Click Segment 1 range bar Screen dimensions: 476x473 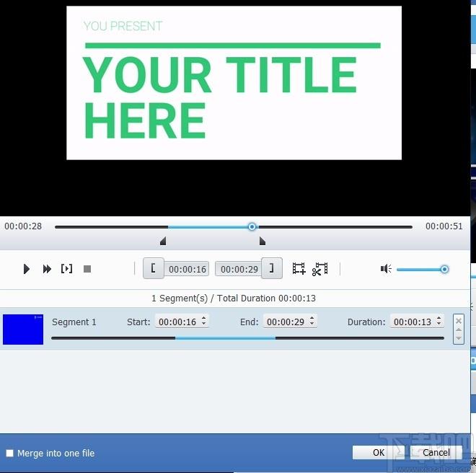tap(247, 338)
